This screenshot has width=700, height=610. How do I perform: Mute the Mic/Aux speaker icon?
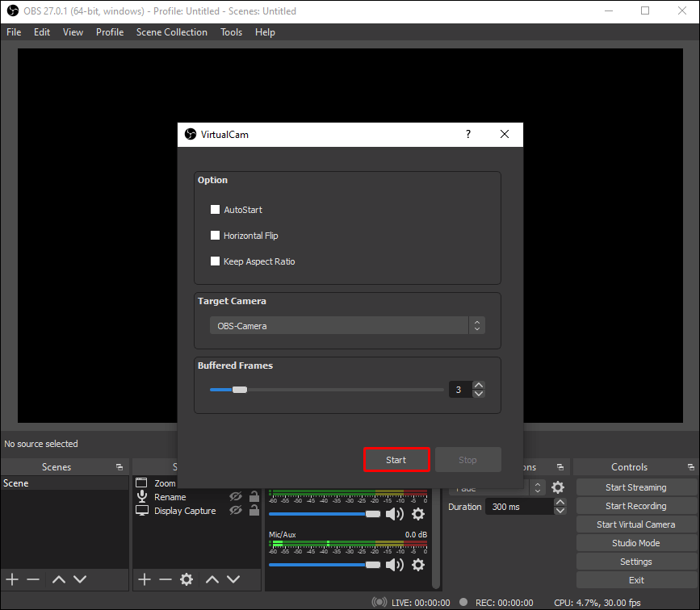coord(396,564)
